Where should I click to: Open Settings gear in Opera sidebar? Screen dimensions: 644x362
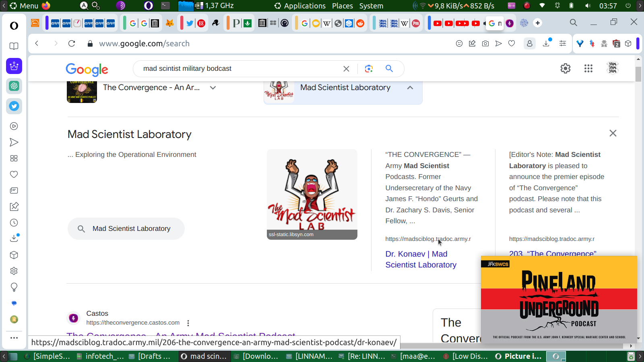[x=14, y=271]
